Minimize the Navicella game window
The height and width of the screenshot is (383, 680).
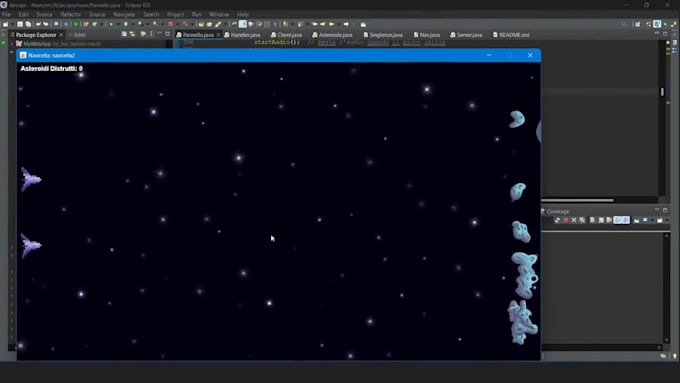[489, 55]
